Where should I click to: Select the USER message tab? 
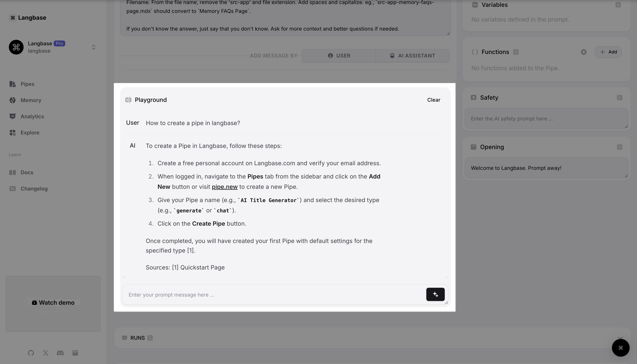(x=339, y=55)
